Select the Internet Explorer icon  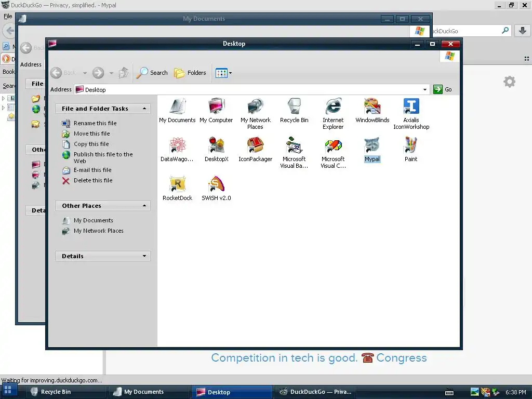click(333, 114)
